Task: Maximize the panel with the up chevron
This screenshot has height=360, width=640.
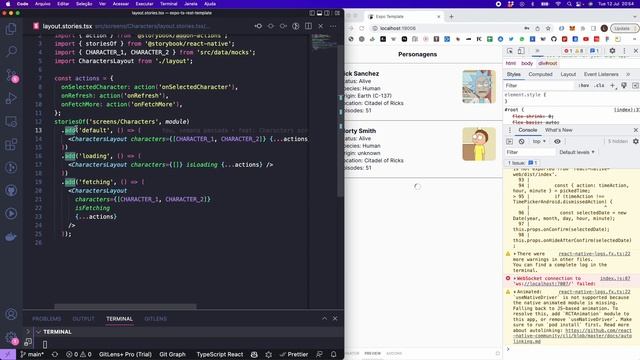Action: click(x=324, y=318)
